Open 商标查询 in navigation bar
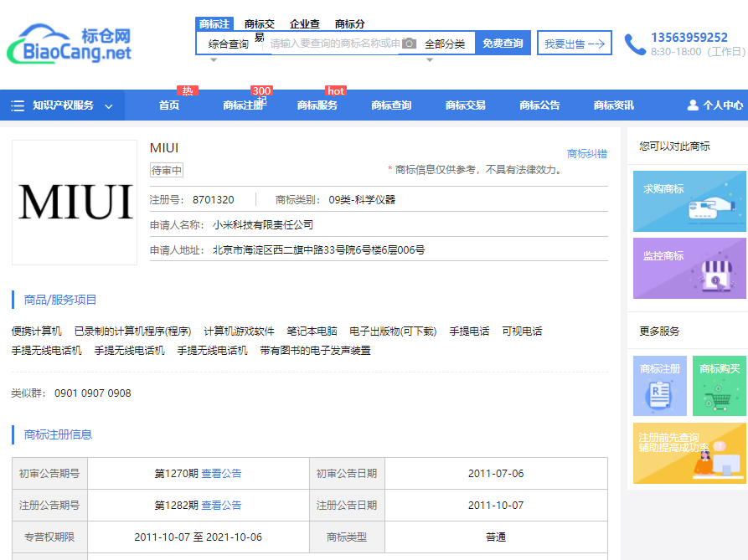748x560 pixels. tap(391, 105)
